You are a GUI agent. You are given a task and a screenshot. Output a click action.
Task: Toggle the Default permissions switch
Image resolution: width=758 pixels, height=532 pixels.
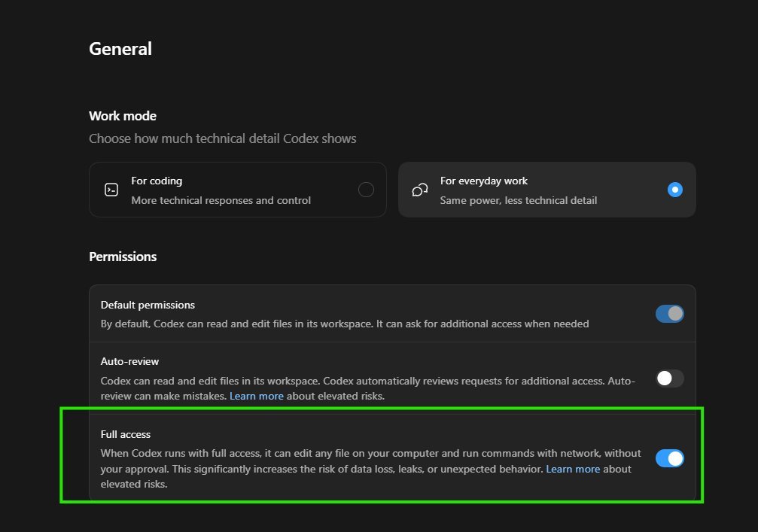[669, 314]
